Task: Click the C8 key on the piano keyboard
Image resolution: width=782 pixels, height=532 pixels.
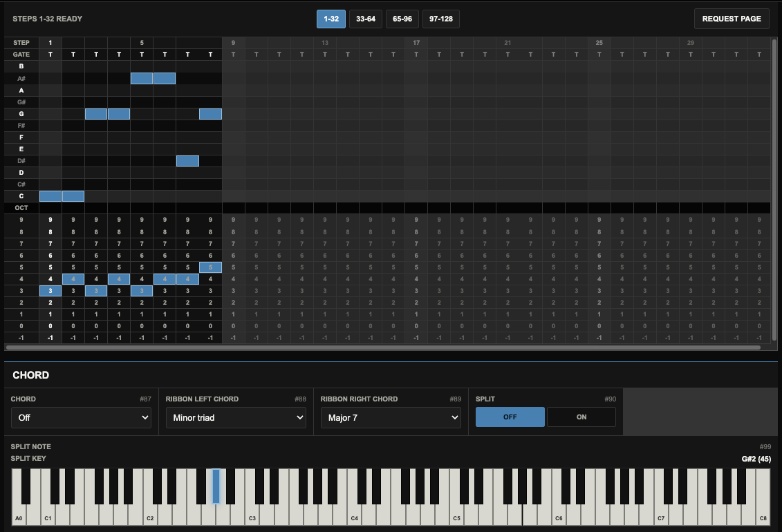Action: pyautogui.click(x=763, y=515)
